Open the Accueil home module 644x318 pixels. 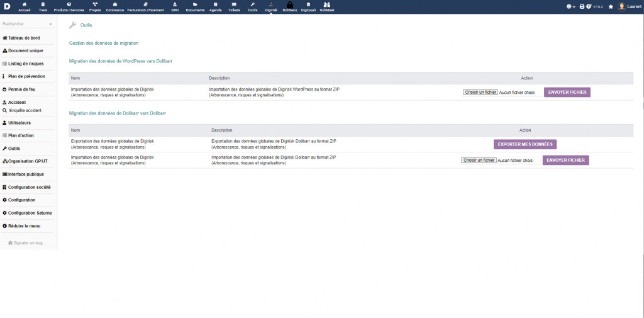(x=25, y=6)
